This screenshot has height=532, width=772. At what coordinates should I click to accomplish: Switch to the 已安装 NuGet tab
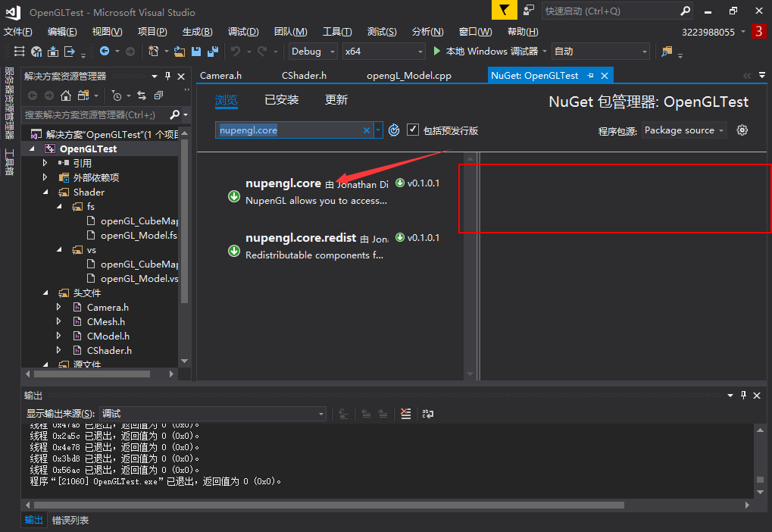point(282,100)
